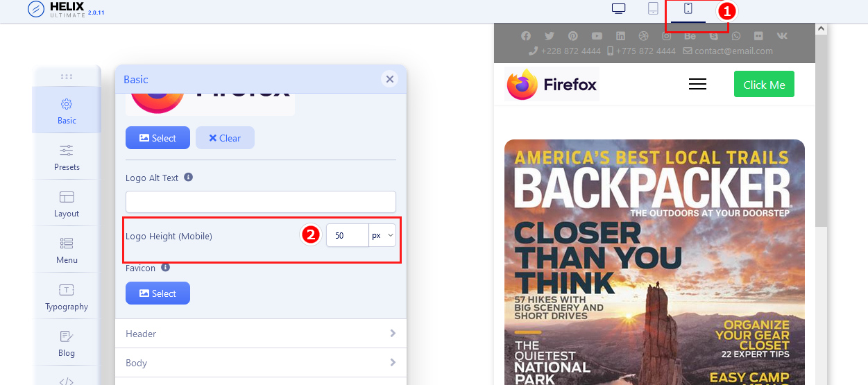Click the preview vertical scrollbar thumb
The width and height of the screenshot is (868, 385).
coord(821,132)
